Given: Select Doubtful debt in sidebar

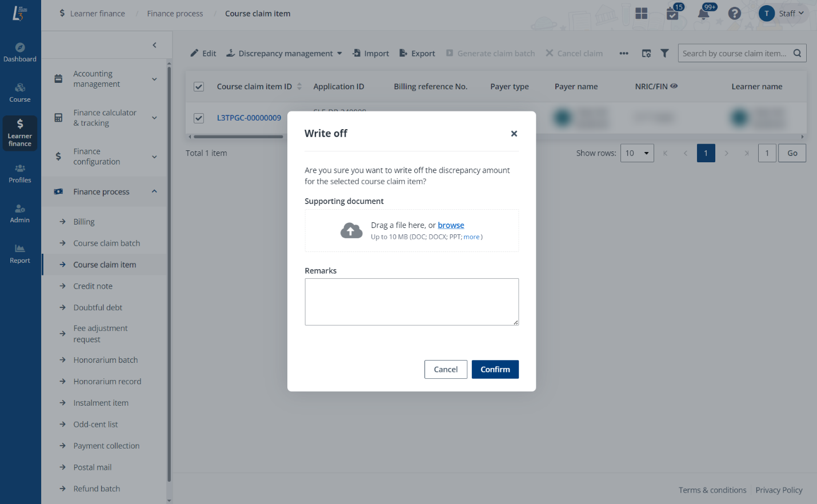Looking at the screenshot, I should (98, 307).
